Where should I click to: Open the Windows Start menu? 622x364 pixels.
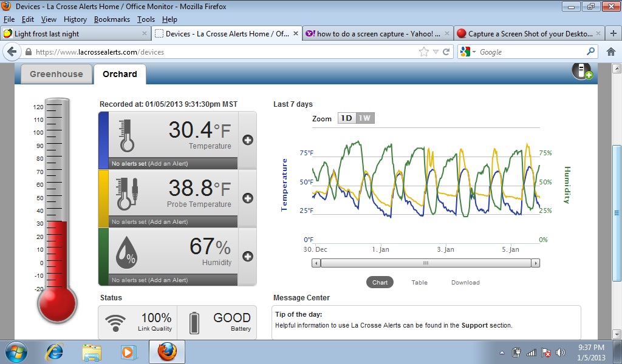tap(16, 352)
